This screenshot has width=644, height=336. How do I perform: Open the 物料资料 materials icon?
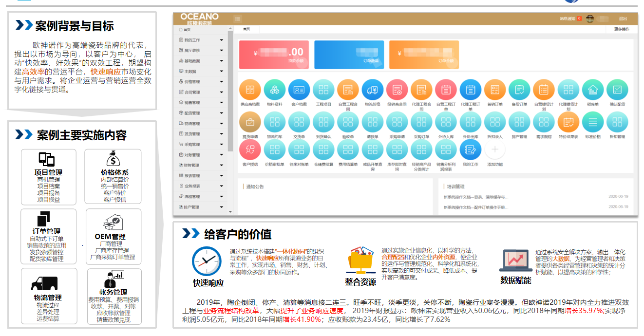[x=275, y=90]
